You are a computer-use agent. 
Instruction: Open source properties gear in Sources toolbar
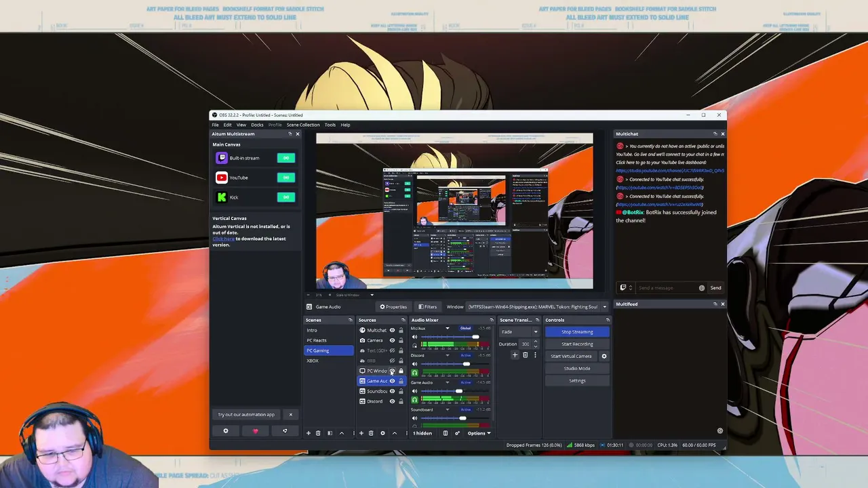pos(382,433)
